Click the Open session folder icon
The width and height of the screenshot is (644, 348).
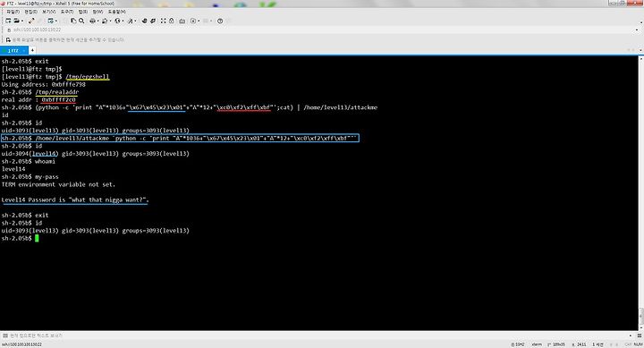[x=16, y=21]
